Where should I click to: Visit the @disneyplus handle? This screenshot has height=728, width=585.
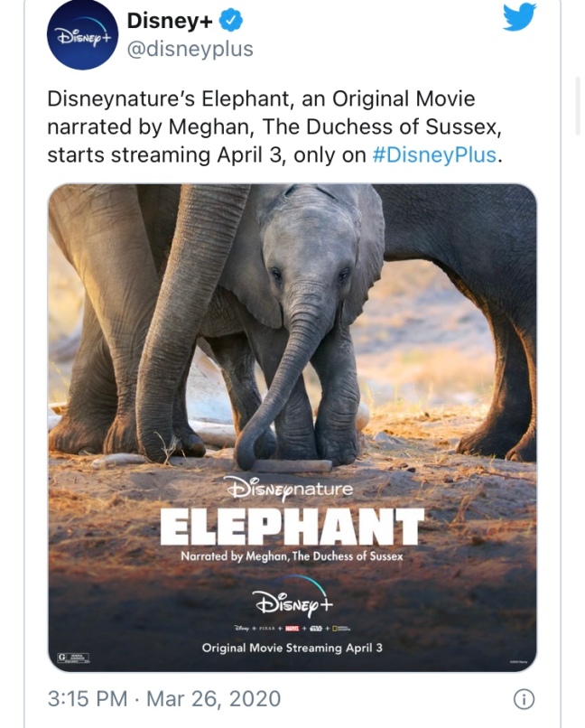click(190, 49)
